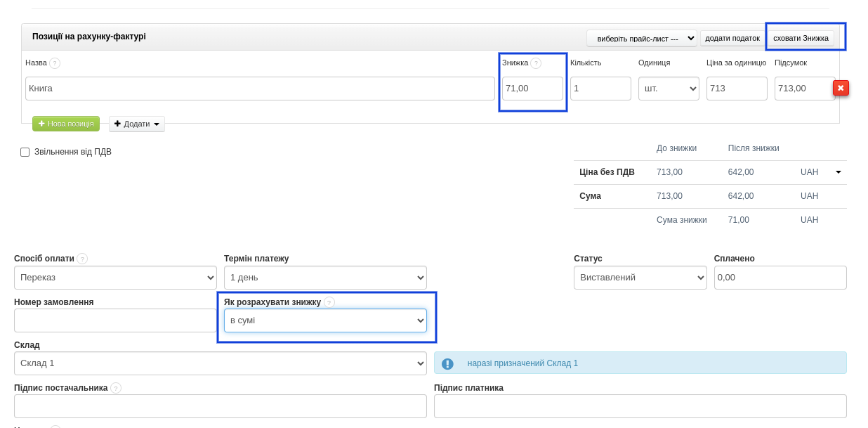Click the Знижка input field
868x428 pixels.
tap(532, 89)
